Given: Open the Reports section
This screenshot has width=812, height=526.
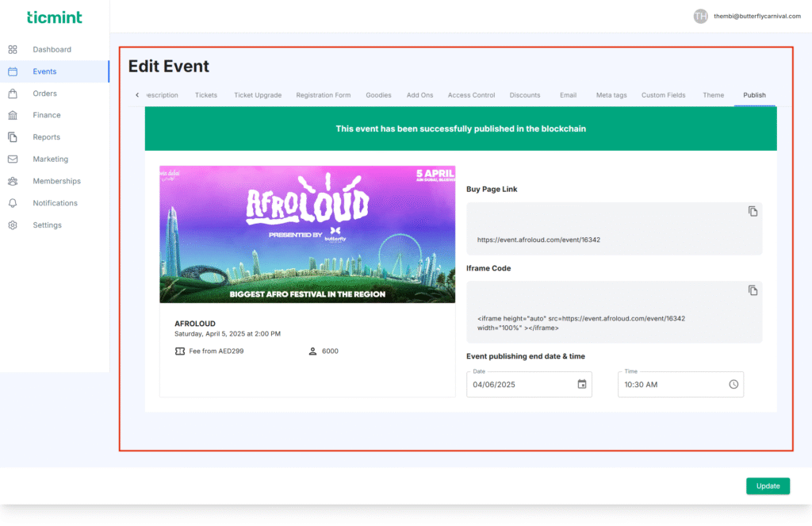Looking at the screenshot, I should 47,136.
